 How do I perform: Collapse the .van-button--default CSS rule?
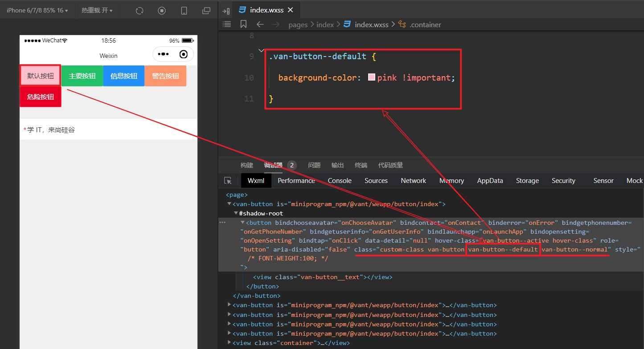261,51
